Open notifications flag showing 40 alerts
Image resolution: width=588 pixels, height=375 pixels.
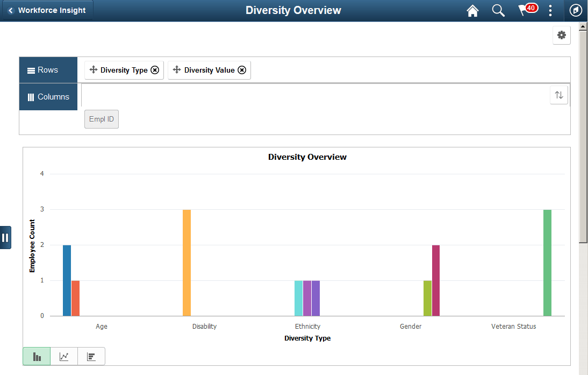(524, 10)
